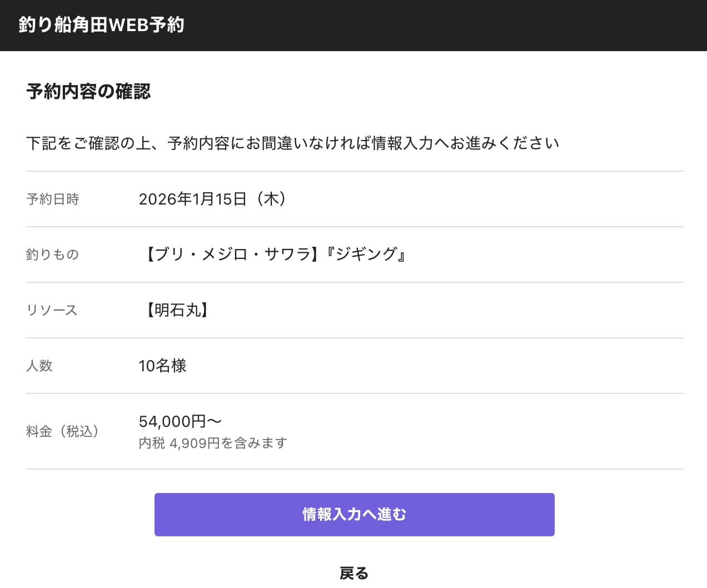Click the 10名様 party size value
Screen dimensions: 707x588
[x=162, y=366]
